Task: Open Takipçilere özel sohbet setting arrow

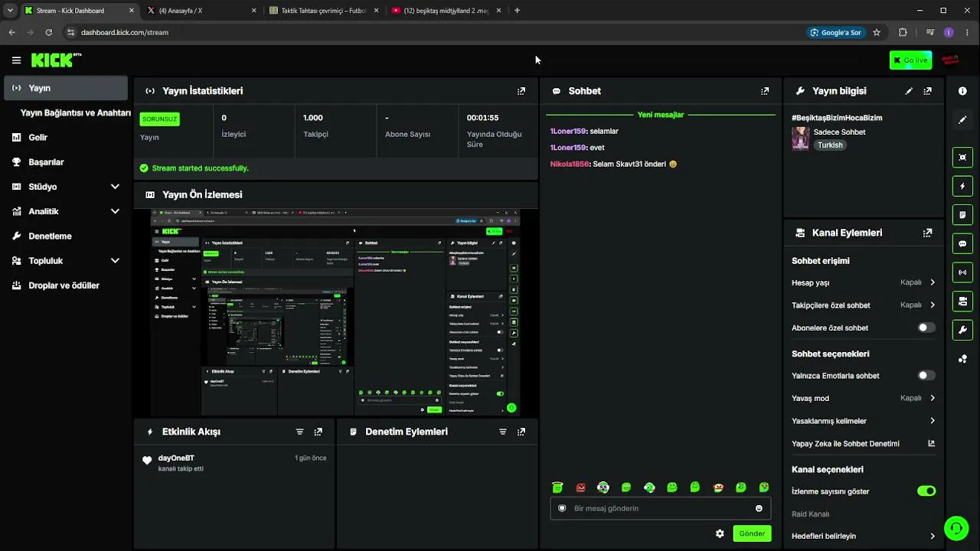Action: click(x=933, y=305)
